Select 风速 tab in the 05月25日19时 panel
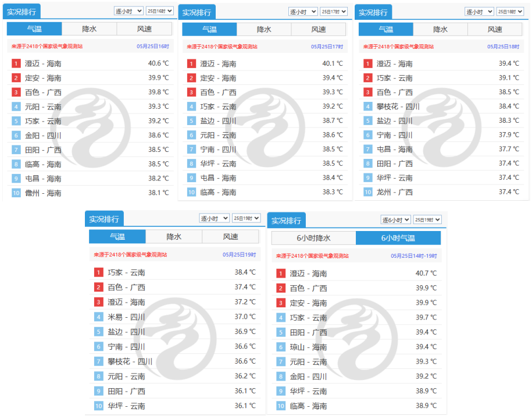 point(230,237)
